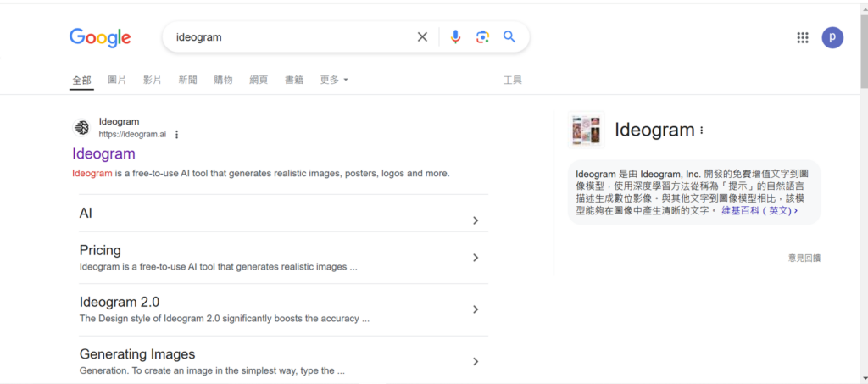Click the 工具 tools button
Viewport: 868px width, 384px height.
(x=513, y=80)
